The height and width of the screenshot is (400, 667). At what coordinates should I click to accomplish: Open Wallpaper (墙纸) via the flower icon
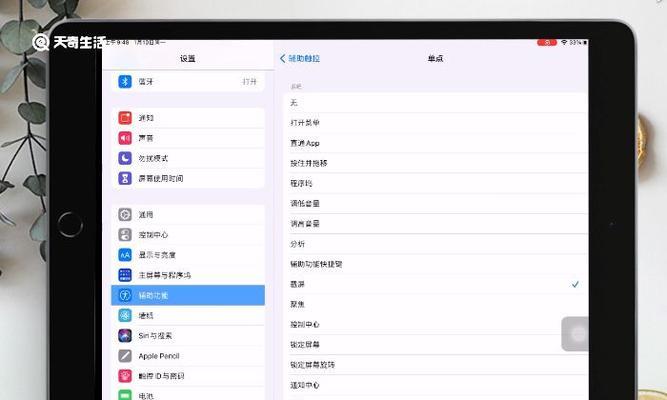(125, 315)
